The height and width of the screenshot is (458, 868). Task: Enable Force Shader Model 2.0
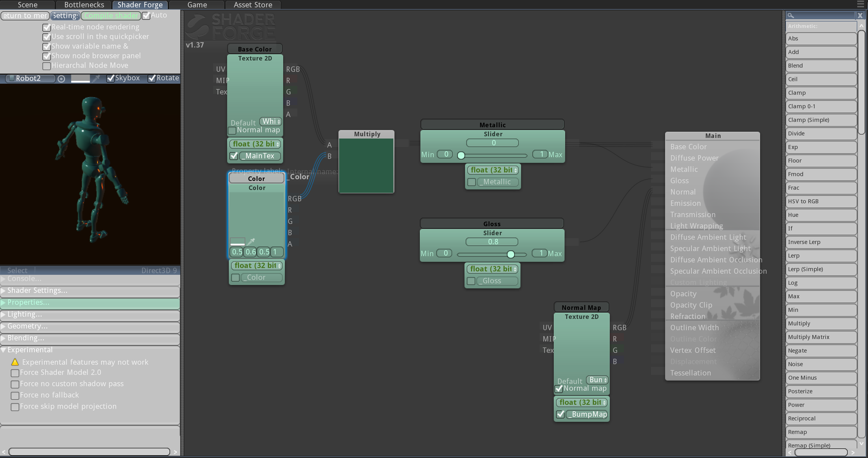pyautogui.click(x=15, y=373)
